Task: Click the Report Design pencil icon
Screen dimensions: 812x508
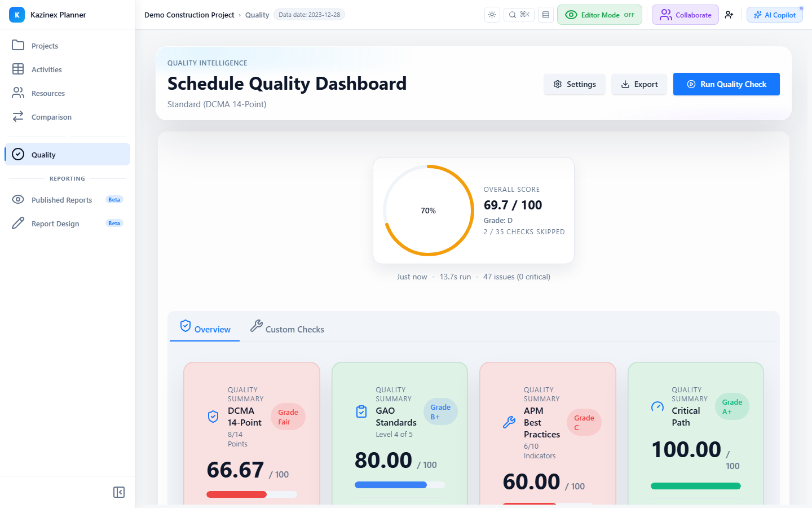Action: point(18,223)
